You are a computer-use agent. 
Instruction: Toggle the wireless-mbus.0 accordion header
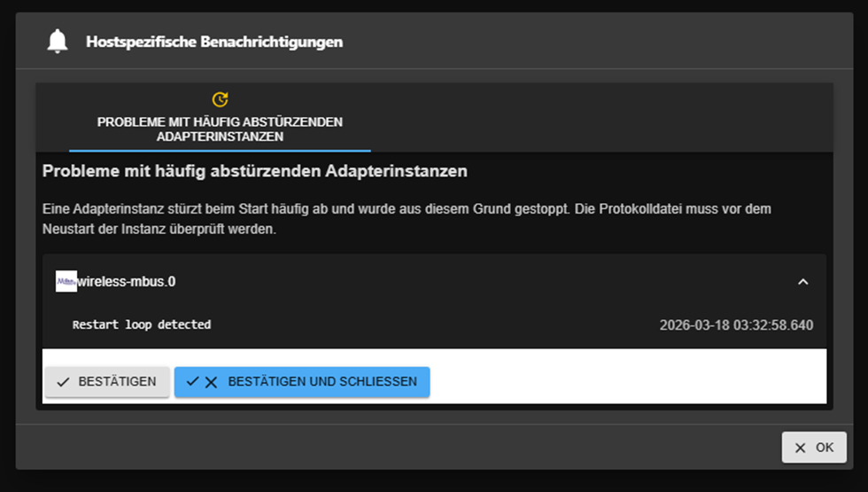pos(434,282)
